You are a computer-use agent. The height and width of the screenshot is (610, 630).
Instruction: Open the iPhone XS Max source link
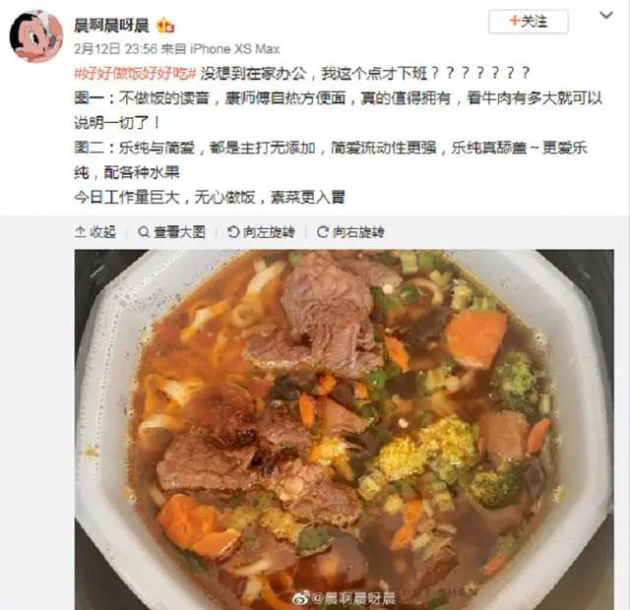point(235,49)
